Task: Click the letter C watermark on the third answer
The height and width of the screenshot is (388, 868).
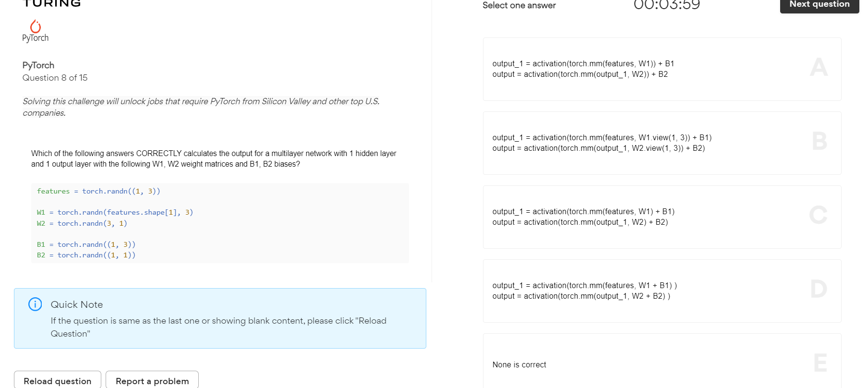Action: tap(818, 216)
